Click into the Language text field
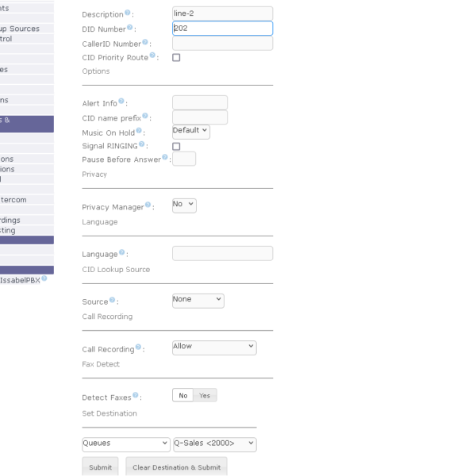476x476 pixels. point(222,253)
